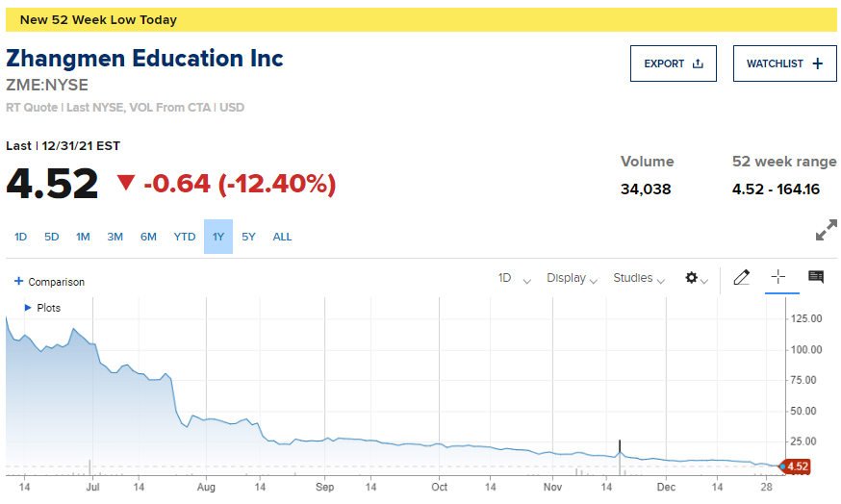841x504 pixels.
Task: Open the Studies dropdown menu
Action: 639,278
